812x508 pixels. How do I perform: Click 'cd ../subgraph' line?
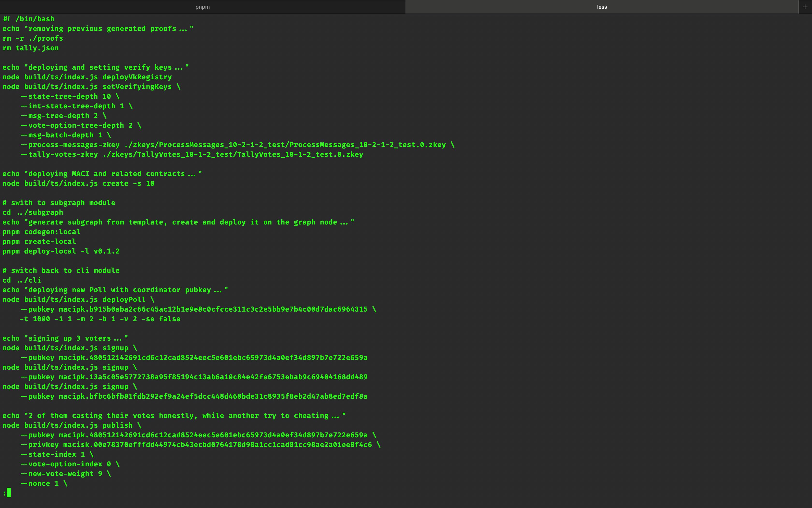pos(33,213)
